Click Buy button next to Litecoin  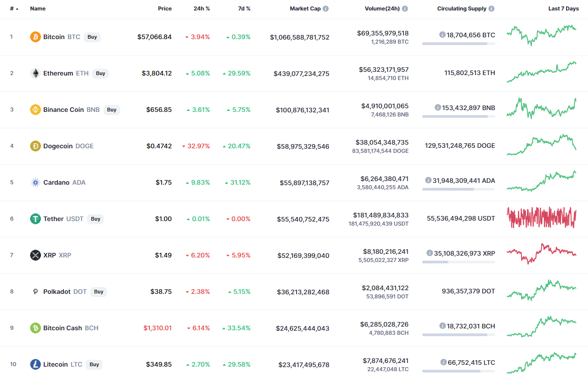94,364
